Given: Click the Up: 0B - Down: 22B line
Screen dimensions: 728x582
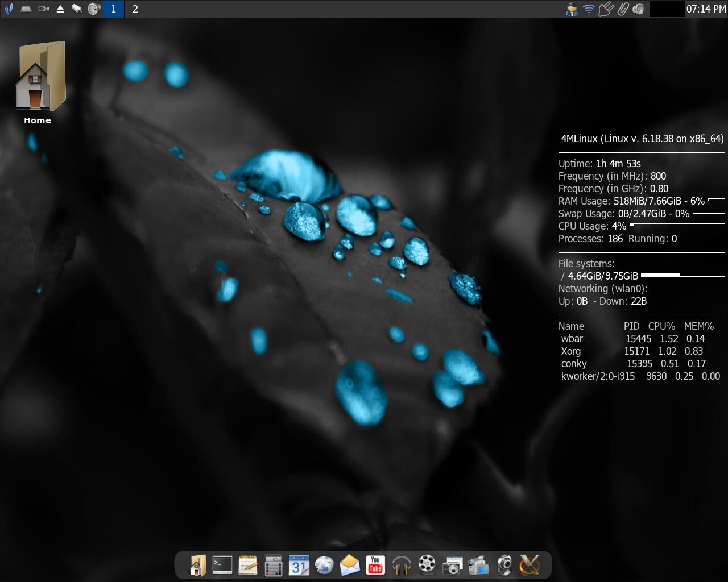Looking at the screenshot, I should [x=602, y=301].
